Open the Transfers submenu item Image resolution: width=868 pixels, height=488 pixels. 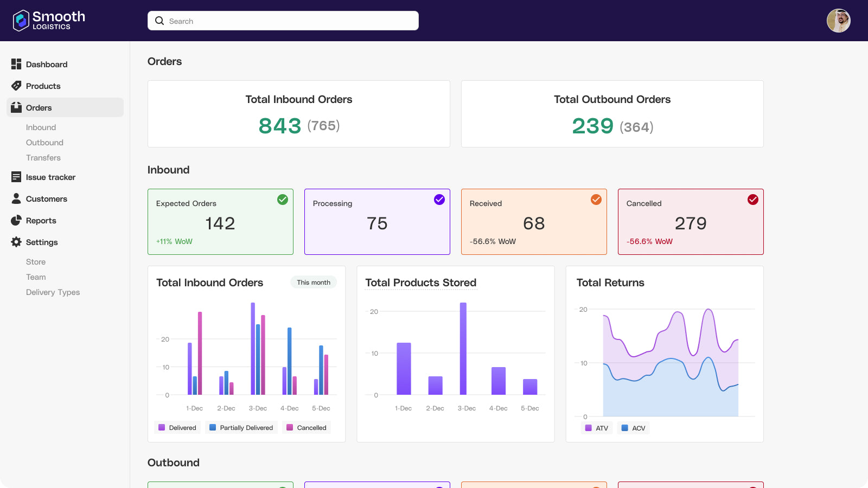(x=43, y=158)
